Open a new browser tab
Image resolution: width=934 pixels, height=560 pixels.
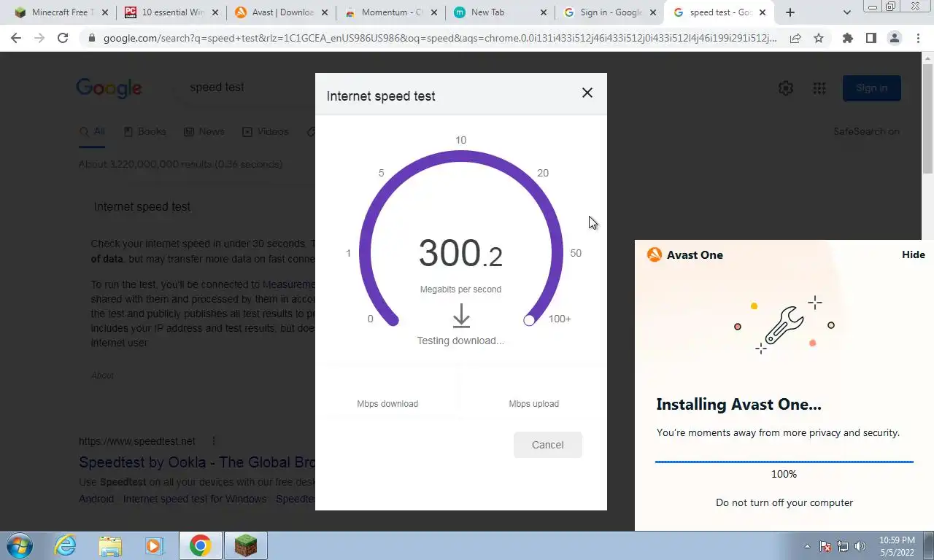(790, 12)
